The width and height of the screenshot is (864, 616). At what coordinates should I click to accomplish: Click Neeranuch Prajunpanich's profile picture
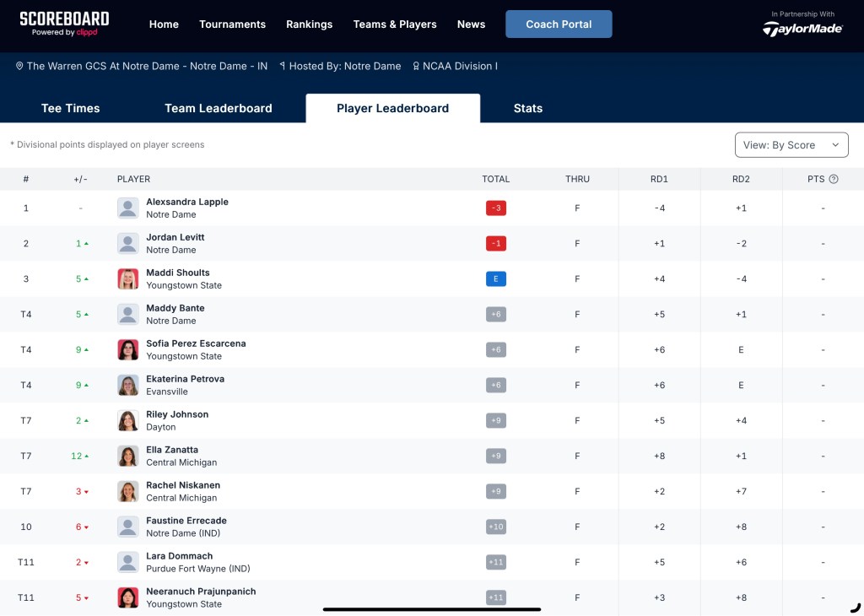[127, 597]
